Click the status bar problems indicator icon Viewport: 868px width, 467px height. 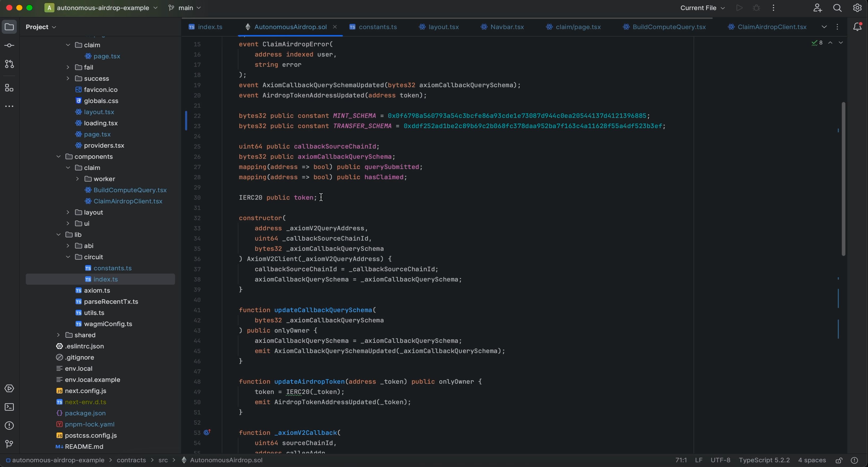[854, 460]
